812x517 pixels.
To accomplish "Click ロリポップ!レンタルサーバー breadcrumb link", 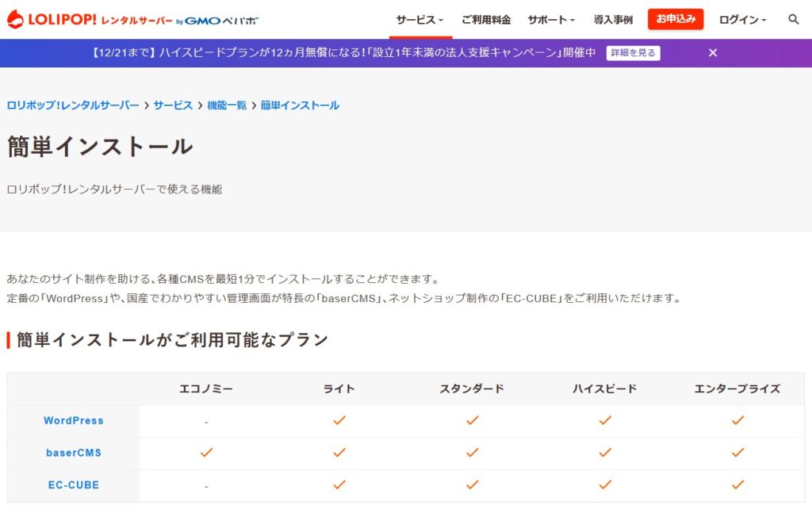I will 73,105.
